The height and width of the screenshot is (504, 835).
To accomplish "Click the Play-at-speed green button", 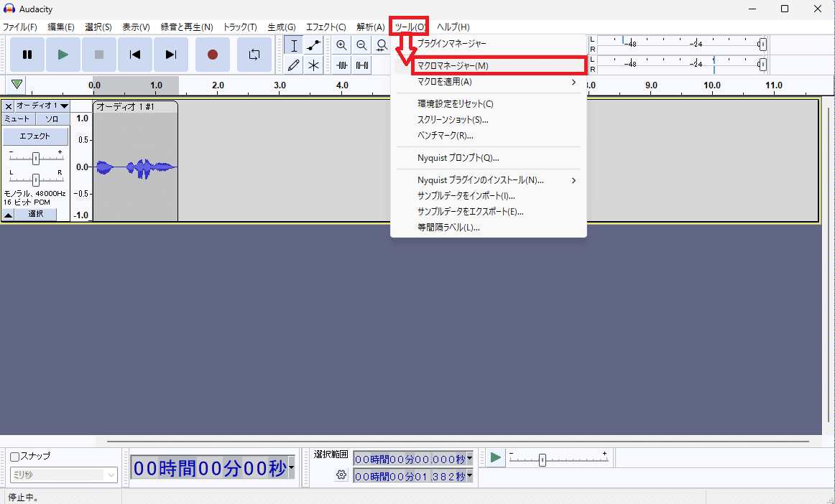I will pyautogui.click(x=496, y=458).
